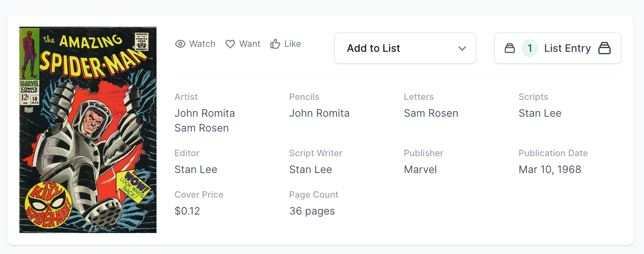Click the heart icon beside Want
Image resolution: width=644 pixels, height=254 pixels.
pyautogui.click(x=230, y=44)
